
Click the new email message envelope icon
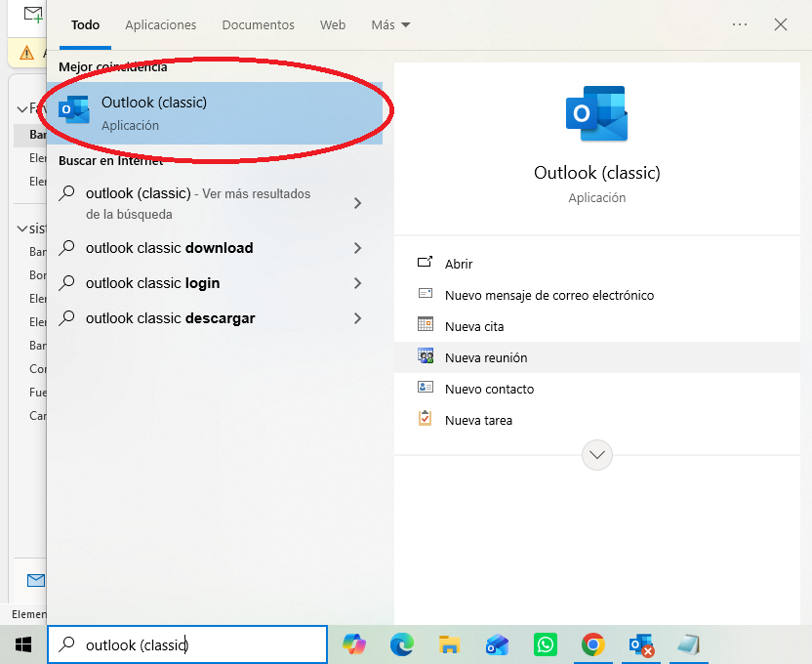coord(426,294)
